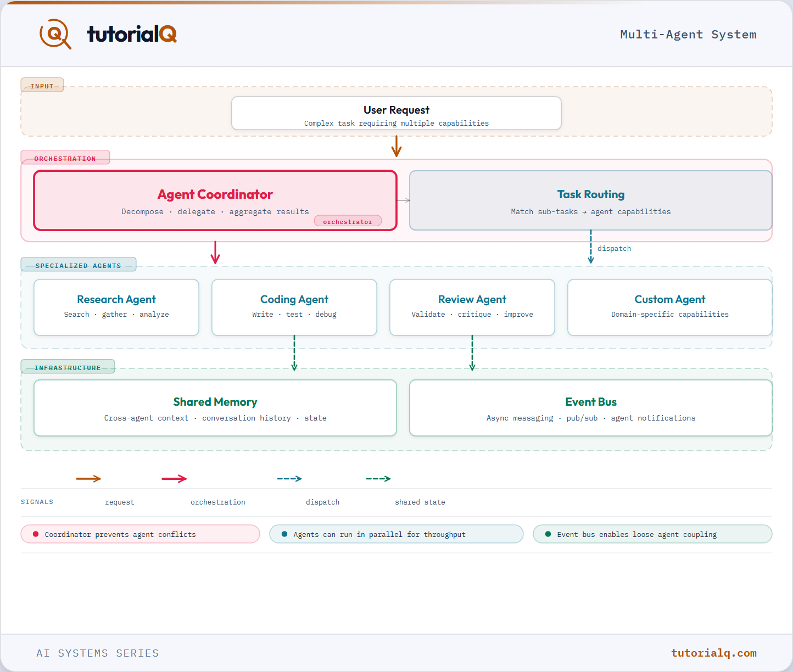Select the Coding Agent card
Screen dimensions: 793x672
coord(294,307)
